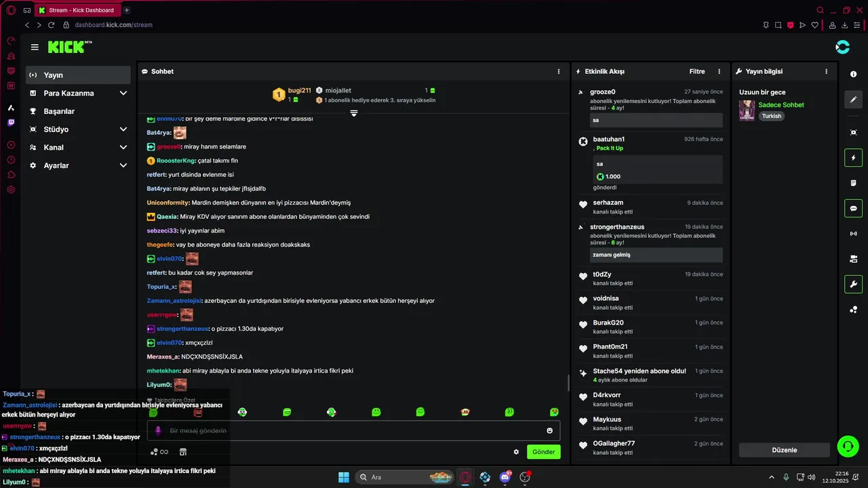Open the Sadece Sohbet category link
The width and height of the screenshot is (868, 488).
pyautogui.click(x=781, y=105)
